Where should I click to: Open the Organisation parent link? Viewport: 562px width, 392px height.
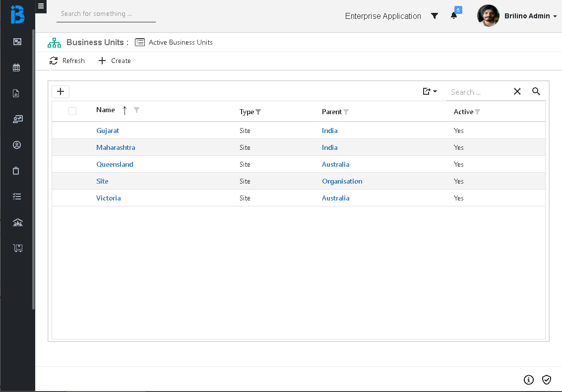click(x=342, y=181)
